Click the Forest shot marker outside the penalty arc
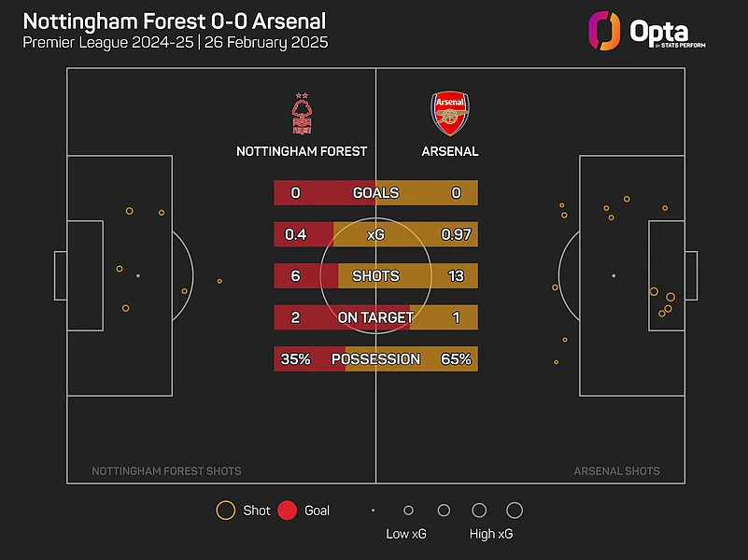 pyautogui.click(x=219, y=281)
